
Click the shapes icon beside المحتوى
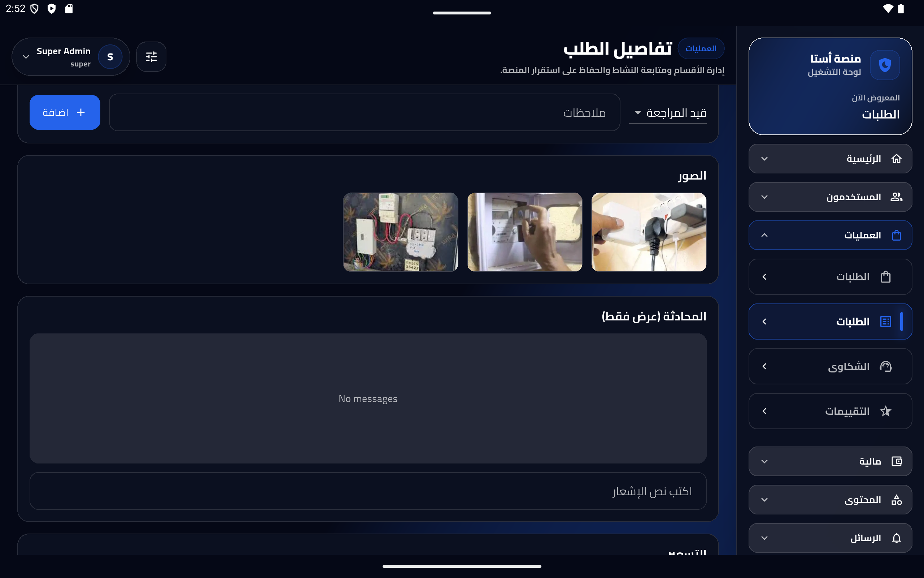click(896, 500)
